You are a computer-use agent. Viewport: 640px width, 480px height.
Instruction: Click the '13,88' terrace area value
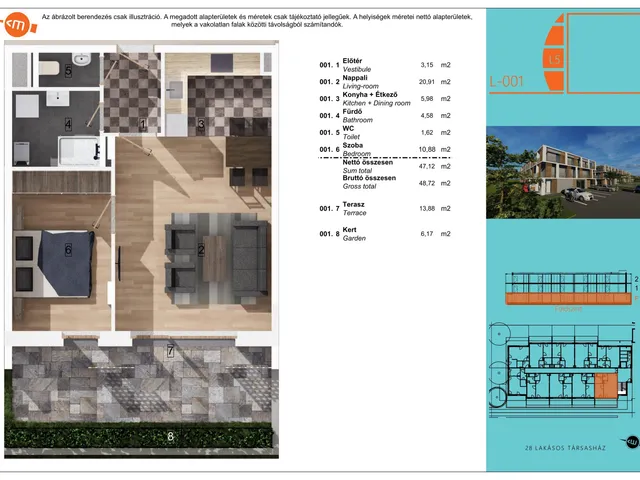(x=427, y=209)
